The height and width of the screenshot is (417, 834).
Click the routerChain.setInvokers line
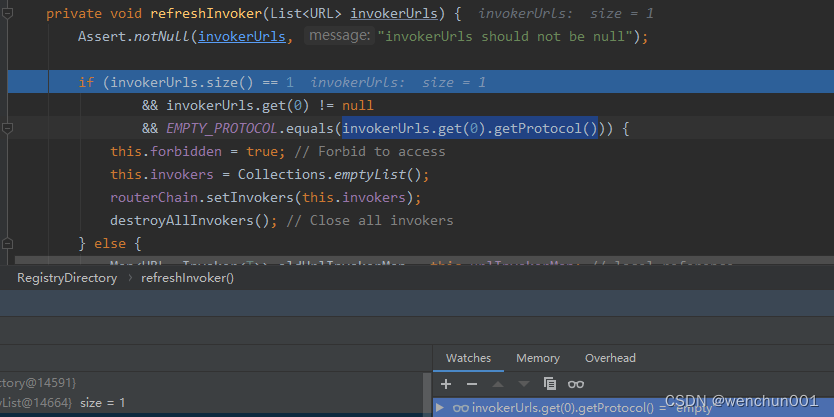[265, 198]
